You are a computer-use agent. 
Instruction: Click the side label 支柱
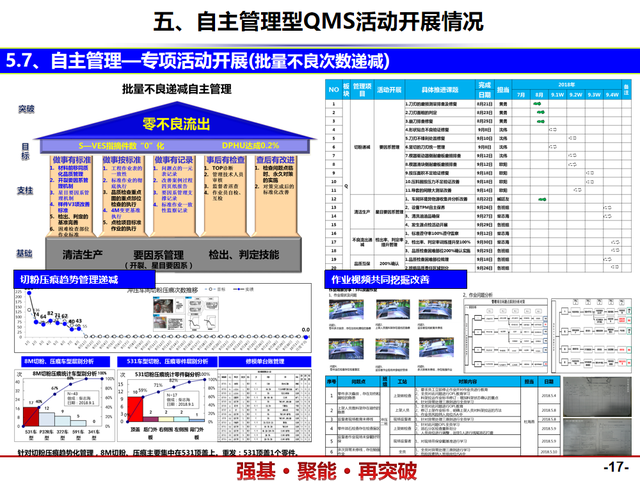pos(25,190)
